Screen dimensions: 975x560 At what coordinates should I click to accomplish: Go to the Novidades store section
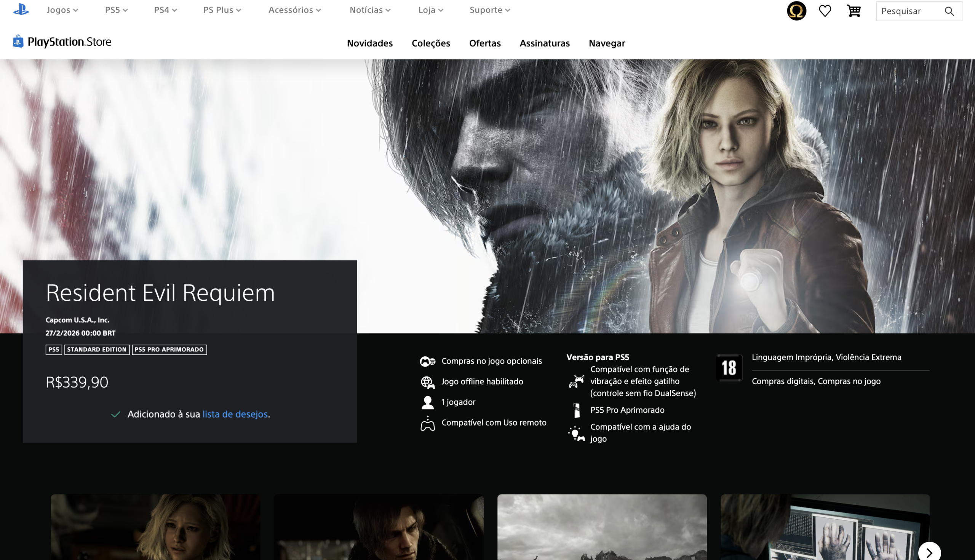point(370,43)
